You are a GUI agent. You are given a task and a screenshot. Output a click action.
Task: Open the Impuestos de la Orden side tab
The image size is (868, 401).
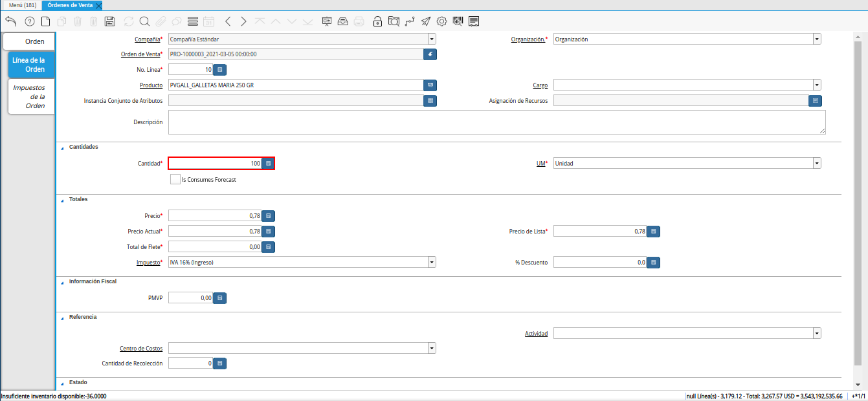point(31,96)
